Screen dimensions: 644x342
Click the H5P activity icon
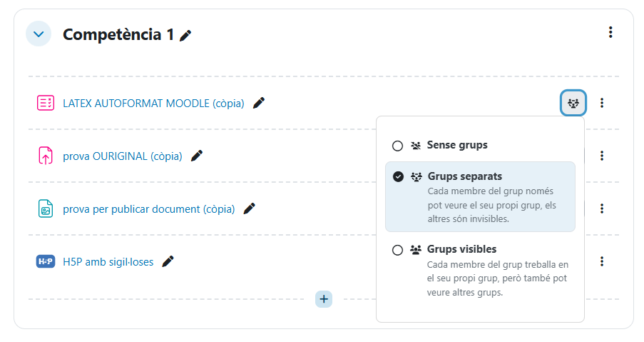click(45, 261)
